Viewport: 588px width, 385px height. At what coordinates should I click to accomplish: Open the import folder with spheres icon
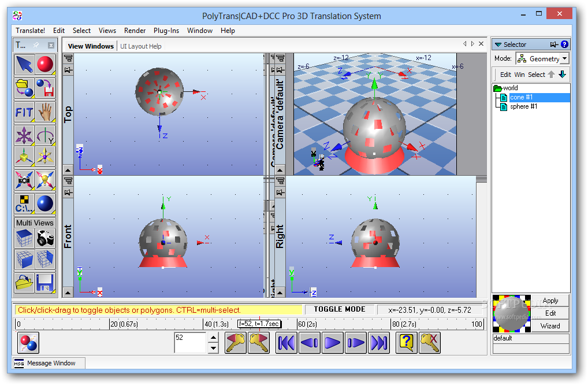click(24, 88)
